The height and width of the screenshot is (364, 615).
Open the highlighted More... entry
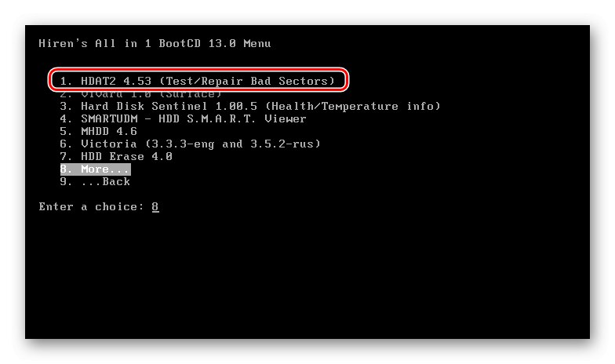tap(96, 169)
